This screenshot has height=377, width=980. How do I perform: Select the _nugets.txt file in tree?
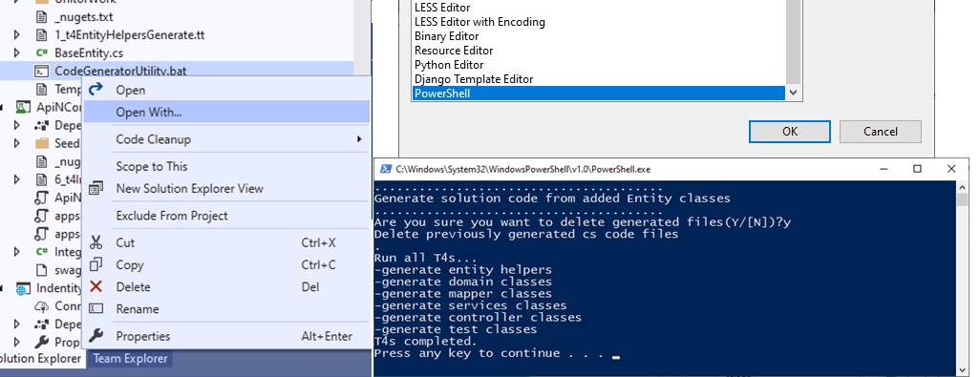coord(84,17)
